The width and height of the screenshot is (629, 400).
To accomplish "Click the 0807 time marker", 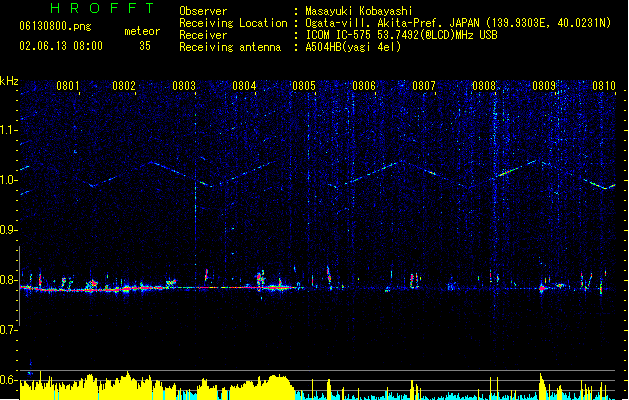I will point(424,86).
